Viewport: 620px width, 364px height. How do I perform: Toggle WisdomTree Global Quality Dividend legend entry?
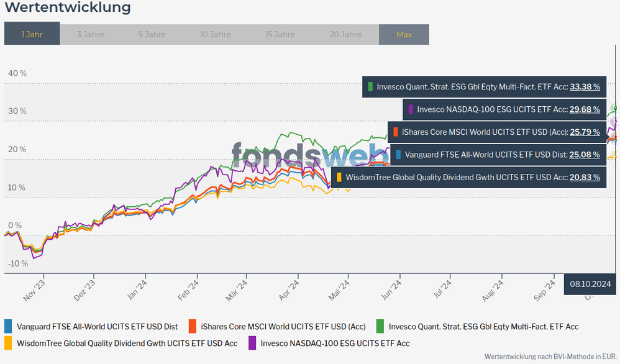127,342
